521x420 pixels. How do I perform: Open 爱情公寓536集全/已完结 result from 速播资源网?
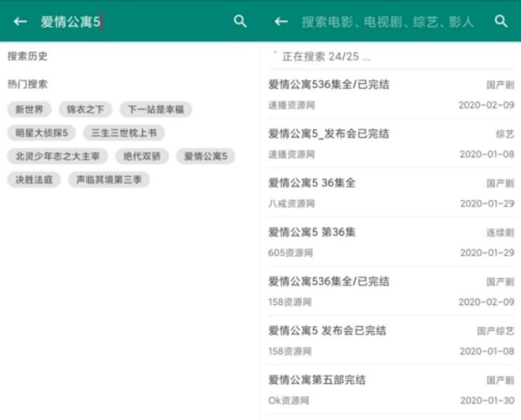[391, 94]
